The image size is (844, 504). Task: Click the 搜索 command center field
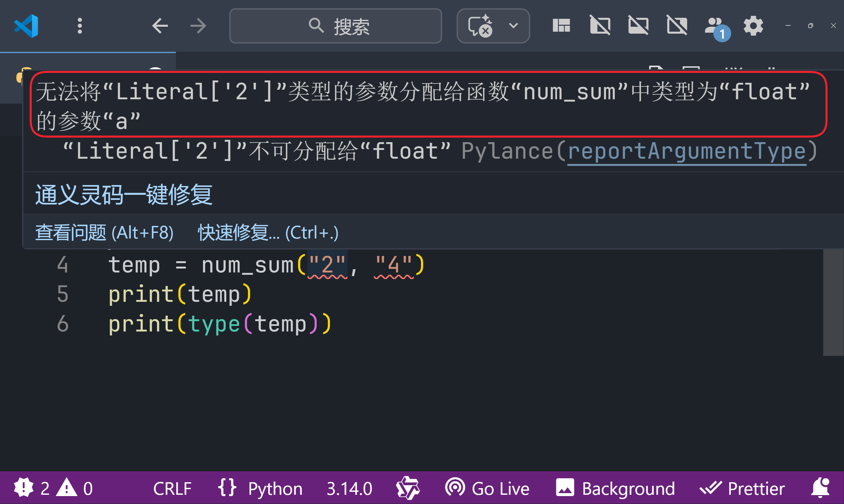coord(335,26)
